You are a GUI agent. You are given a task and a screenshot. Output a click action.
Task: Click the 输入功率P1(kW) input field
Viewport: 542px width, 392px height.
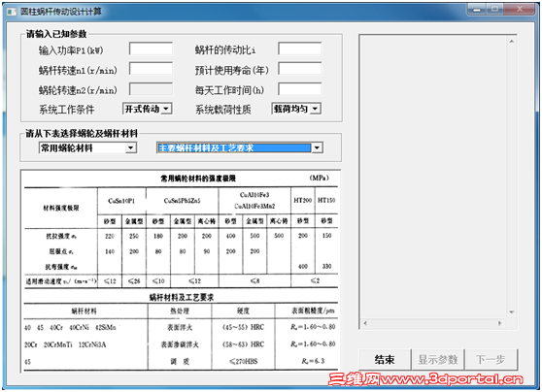(152, 49)
